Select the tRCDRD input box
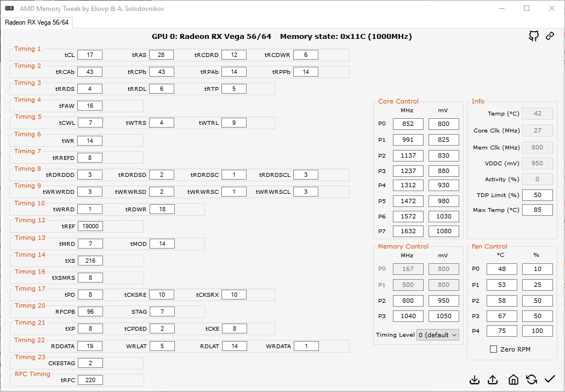 pos(234,55)
